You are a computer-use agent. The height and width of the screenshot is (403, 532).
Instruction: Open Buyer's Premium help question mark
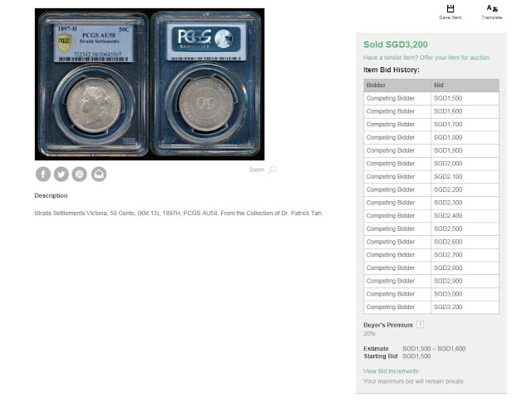pyautogui.click(x=420, y=325)
